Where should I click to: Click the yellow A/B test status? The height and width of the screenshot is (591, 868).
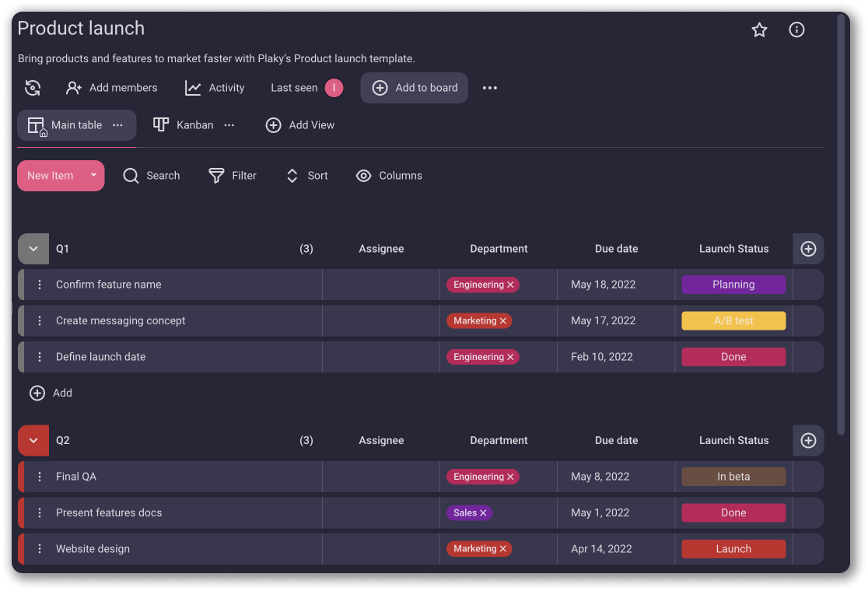(733, 321)
